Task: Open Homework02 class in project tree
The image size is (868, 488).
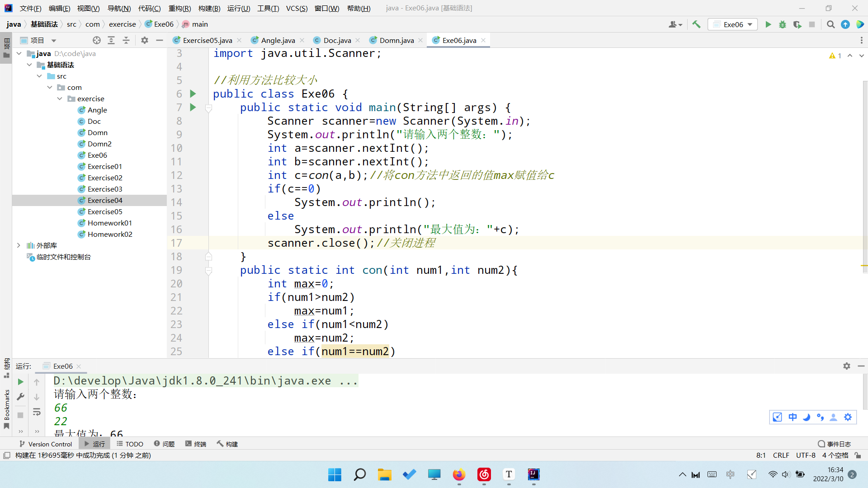Action: click(x=110, y=234)
